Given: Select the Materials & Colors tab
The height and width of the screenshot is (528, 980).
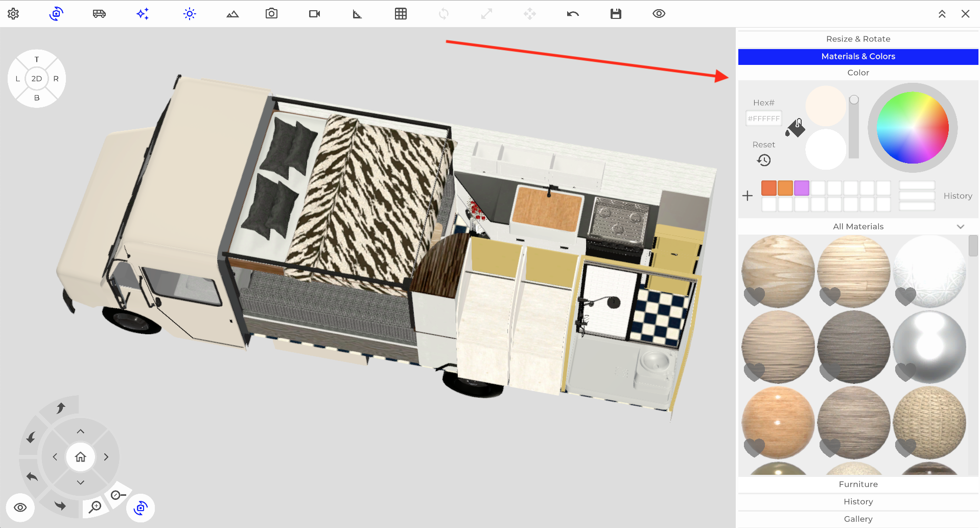Looking at the screenshot, I should click(x=858, y=56).
